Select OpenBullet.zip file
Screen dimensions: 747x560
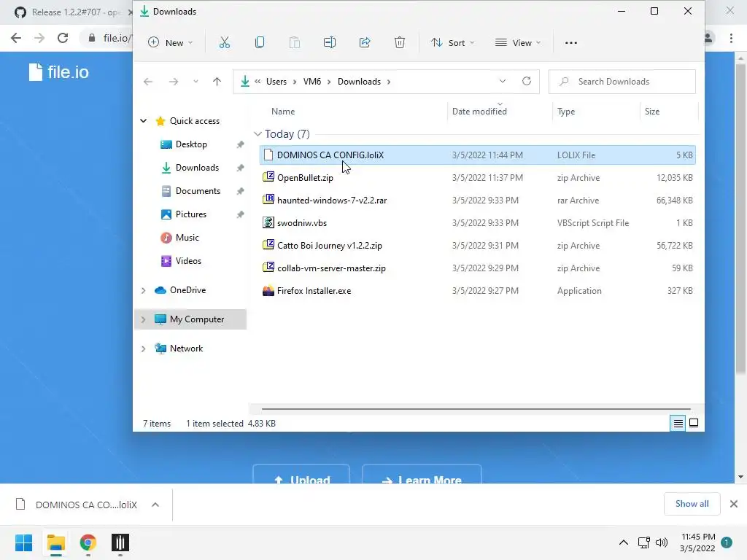(x=477, y=178)
